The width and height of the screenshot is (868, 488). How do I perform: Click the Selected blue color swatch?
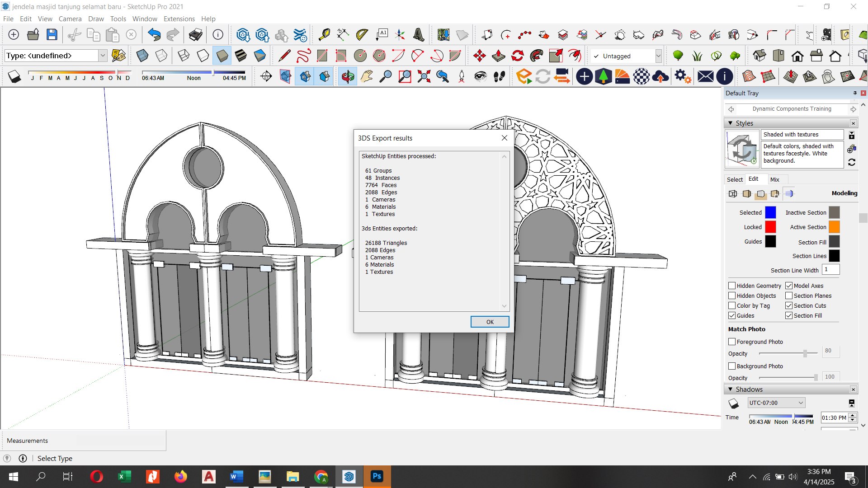pos(770,212)
